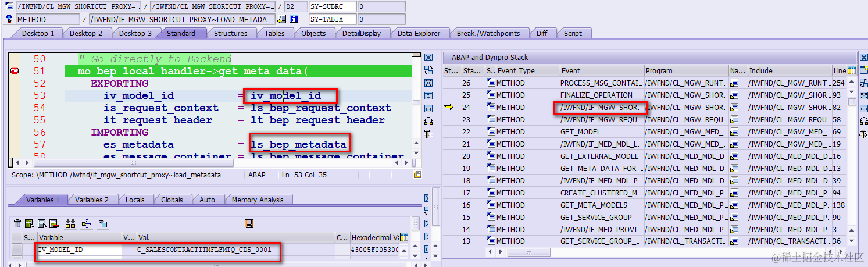The height and width of the screenshot is (267, 868).
Task: Click the SY-TABIX variable name field
Action: [x=332, y=19]
